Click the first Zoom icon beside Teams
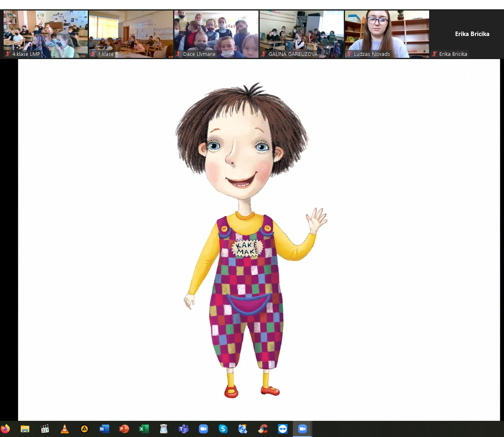This screenshot has width=504, height=437. coord(203,429)
